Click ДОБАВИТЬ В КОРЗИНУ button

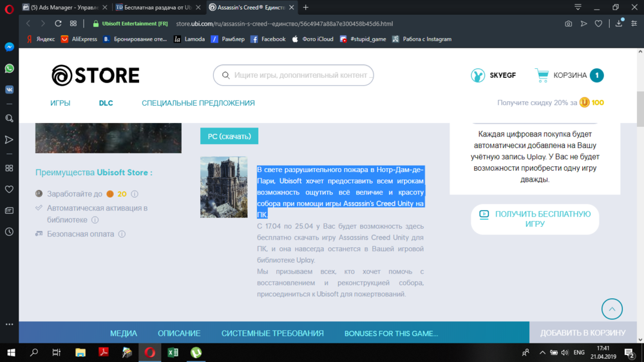(x=583, y=333)
